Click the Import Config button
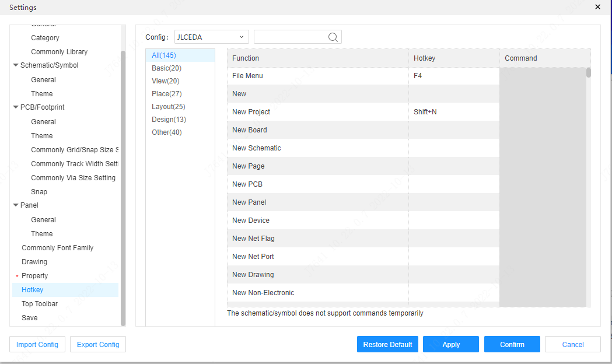Image resolution: width=612 pixels, height=364 pixels. click(x=37, y=344)
